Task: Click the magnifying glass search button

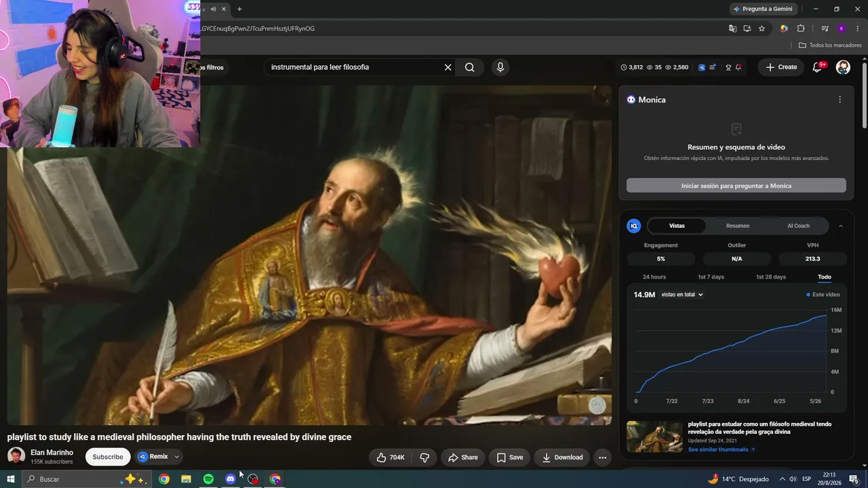Action: [469, 67]
